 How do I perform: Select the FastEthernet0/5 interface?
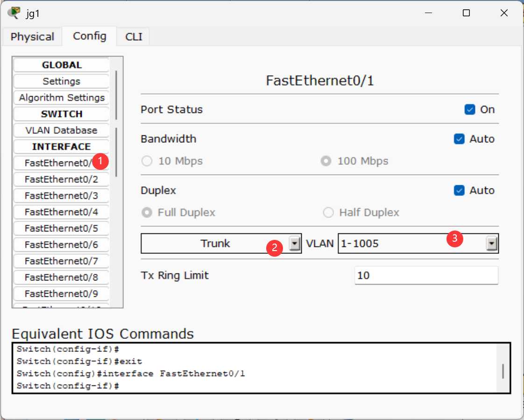click(62, 228)
